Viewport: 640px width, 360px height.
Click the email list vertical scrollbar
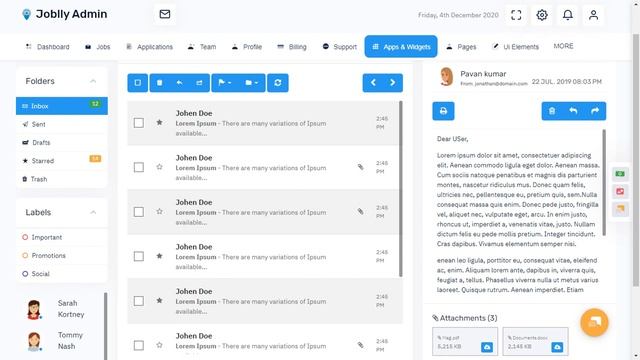[x=401, y=189]
